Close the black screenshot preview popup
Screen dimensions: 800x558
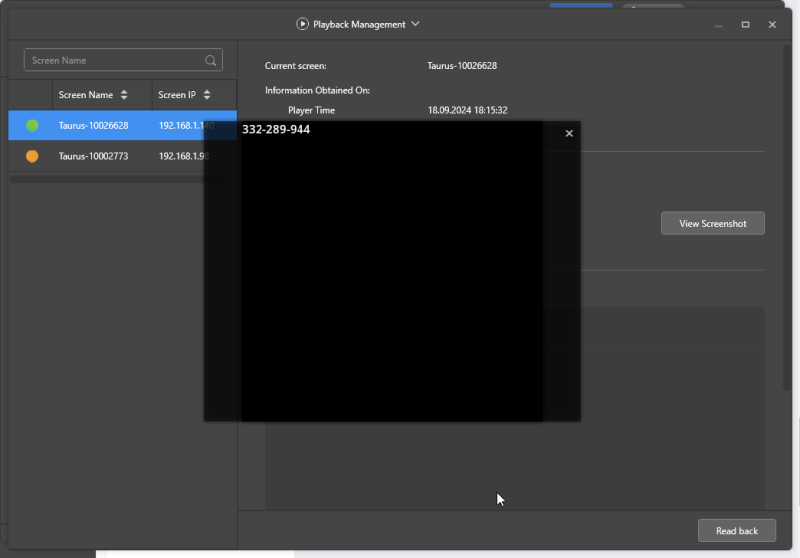(569, 134)
